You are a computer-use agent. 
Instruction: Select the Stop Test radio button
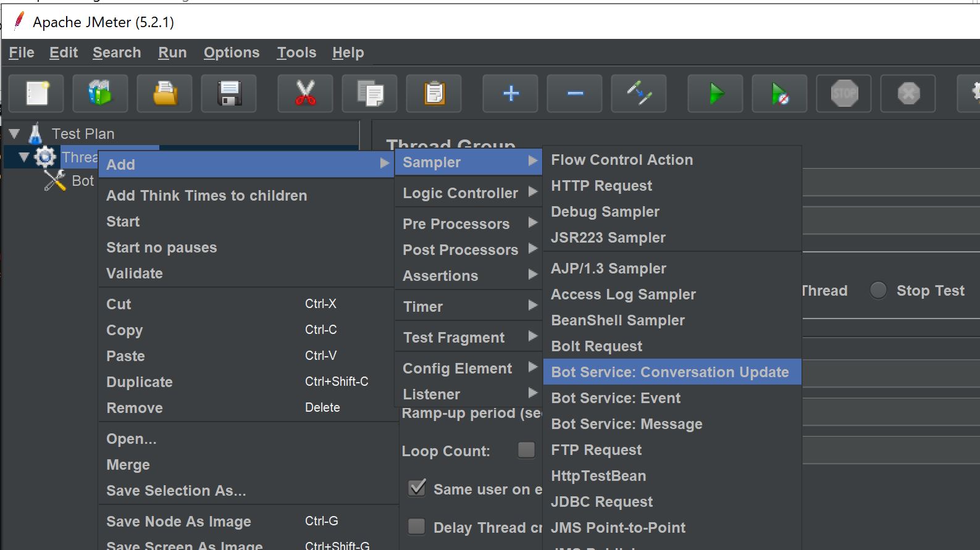(878, 290)
